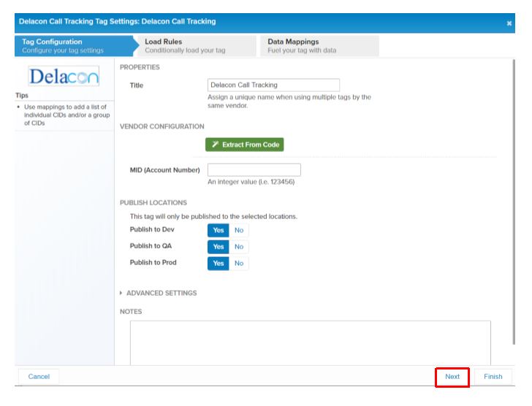The image size is (532, 406).
Task: Set Publish to Dev to No
Action: pos(239,231)
